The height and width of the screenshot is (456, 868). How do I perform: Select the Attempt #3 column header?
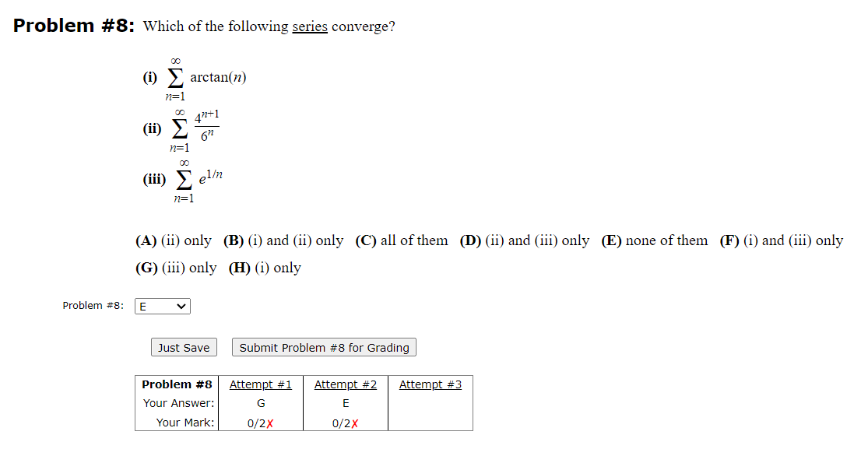(x=430, y=384)
